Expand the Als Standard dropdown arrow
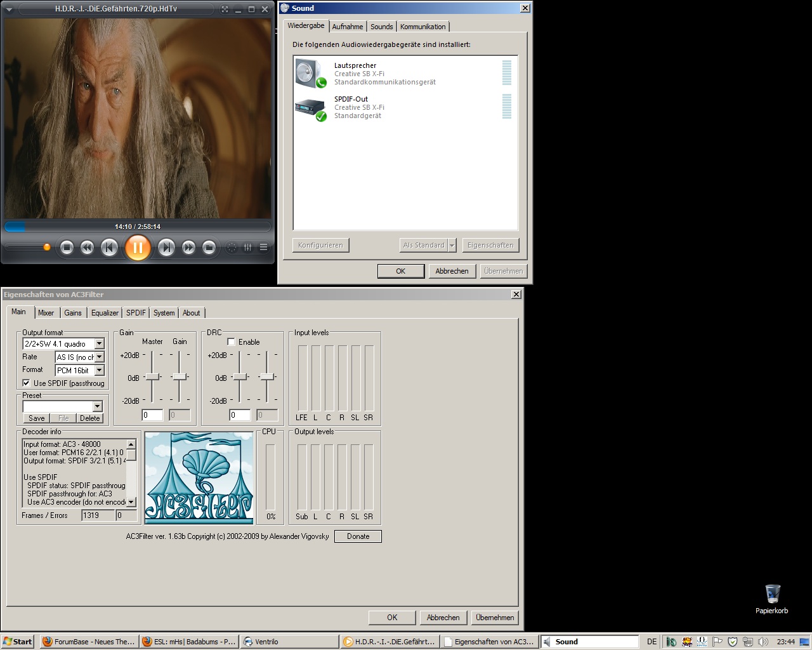Screen dimensions: 812x650 tap(452, 245)
